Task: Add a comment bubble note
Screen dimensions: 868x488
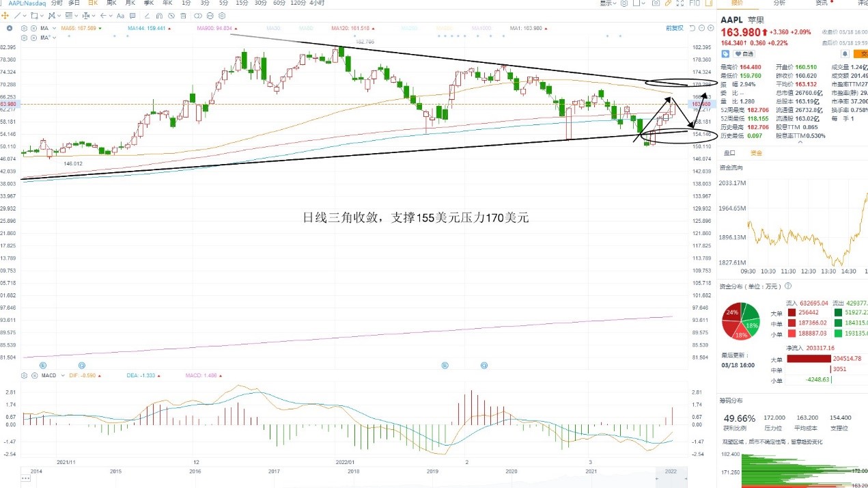Action: point(132,16)
